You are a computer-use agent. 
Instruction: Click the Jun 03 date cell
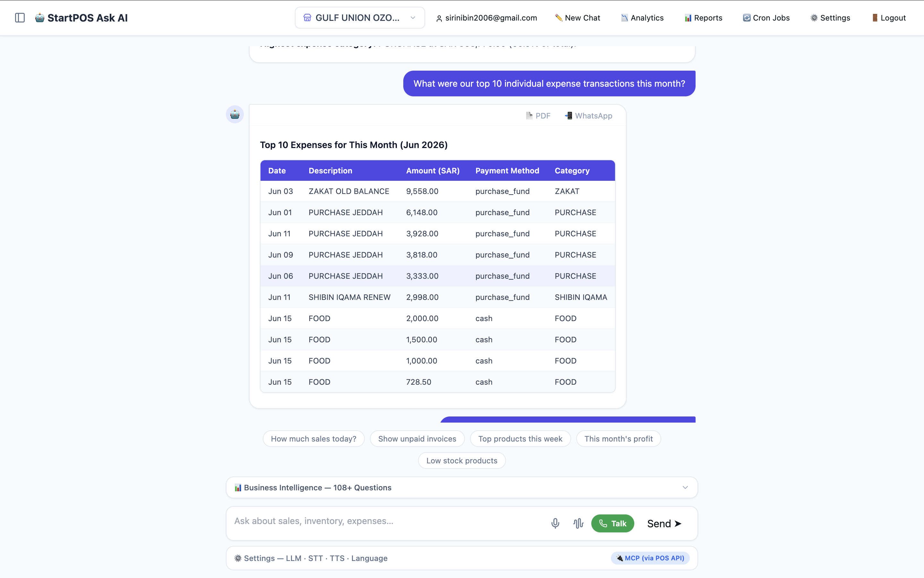click(x=280, y=191)
